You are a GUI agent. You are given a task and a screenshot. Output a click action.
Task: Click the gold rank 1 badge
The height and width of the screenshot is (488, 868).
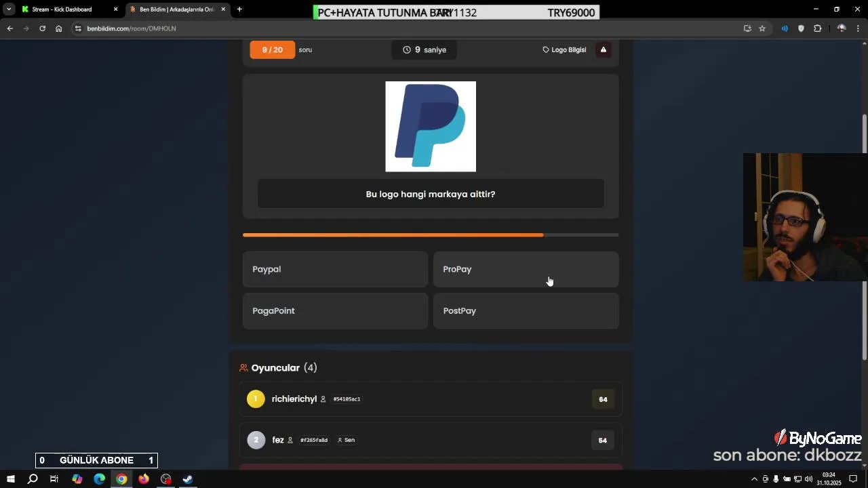[x=256, y=399]
